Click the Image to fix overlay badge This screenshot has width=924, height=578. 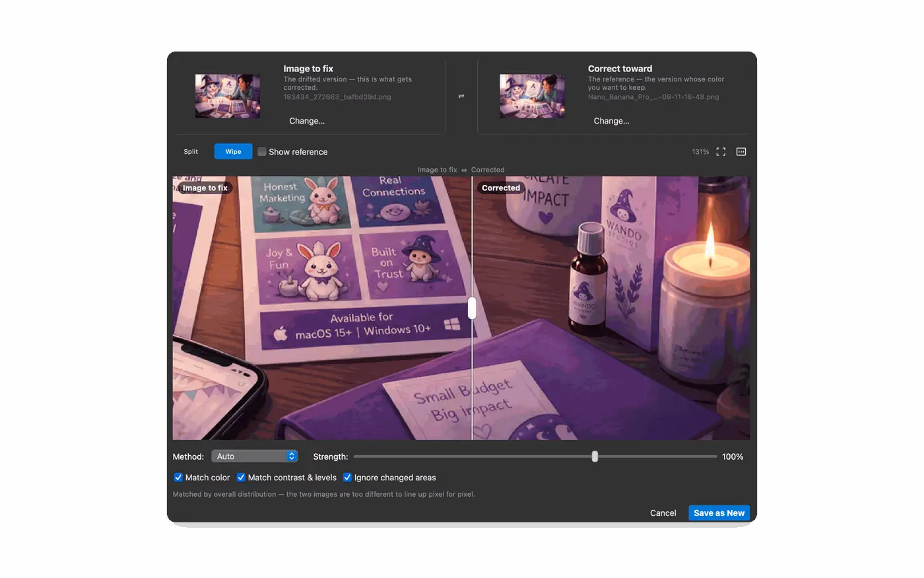(205, 188)
